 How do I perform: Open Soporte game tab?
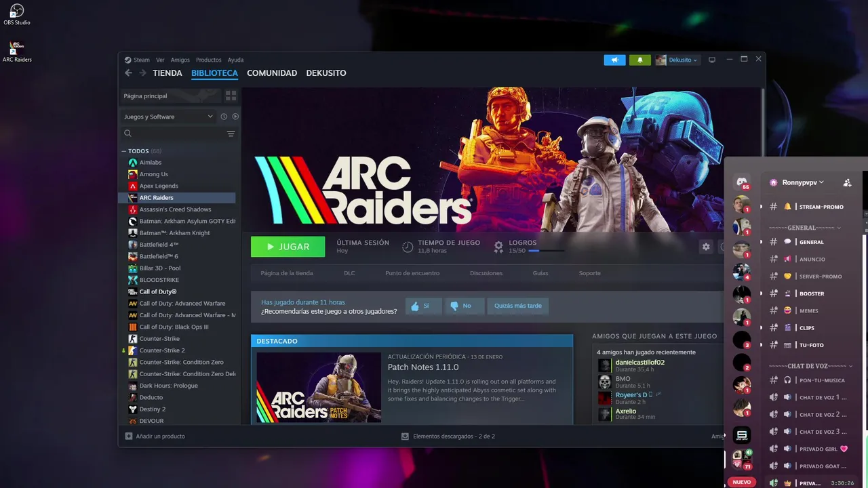point(590,273)
